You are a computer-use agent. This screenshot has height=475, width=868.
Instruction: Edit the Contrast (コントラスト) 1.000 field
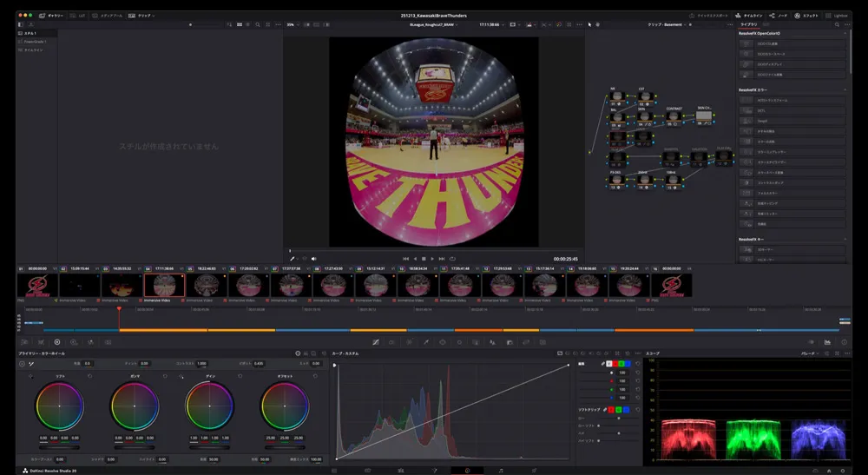201,364
